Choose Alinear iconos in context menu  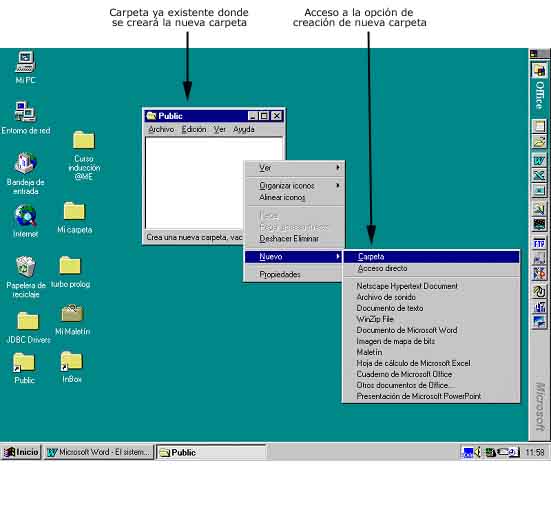pos(294,197)
